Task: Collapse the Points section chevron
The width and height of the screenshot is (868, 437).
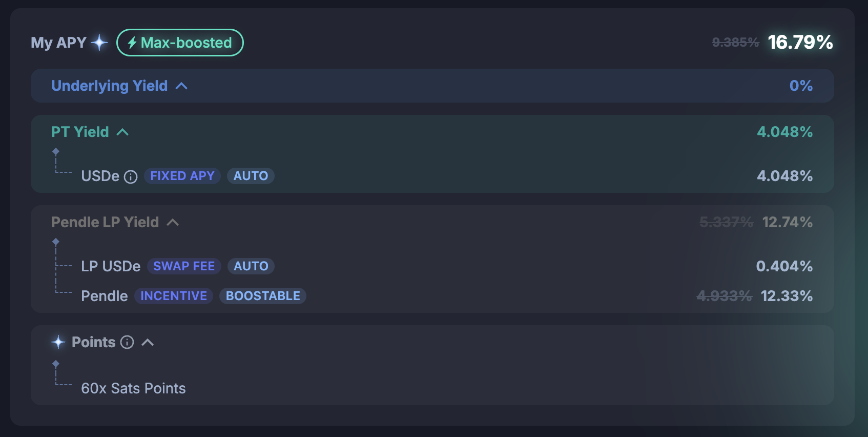Action: click(148, 343)
